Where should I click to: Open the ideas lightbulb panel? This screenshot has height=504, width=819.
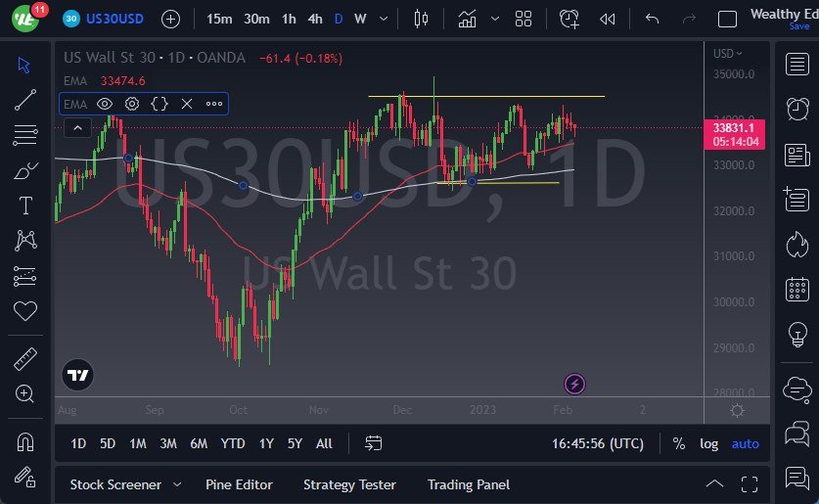click(x=797, y=334)
